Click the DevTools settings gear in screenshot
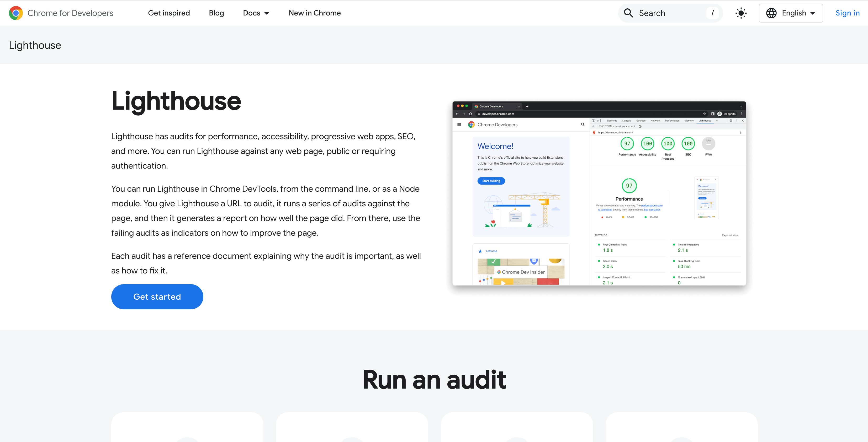868x442 pixels. tap(731, 121)
